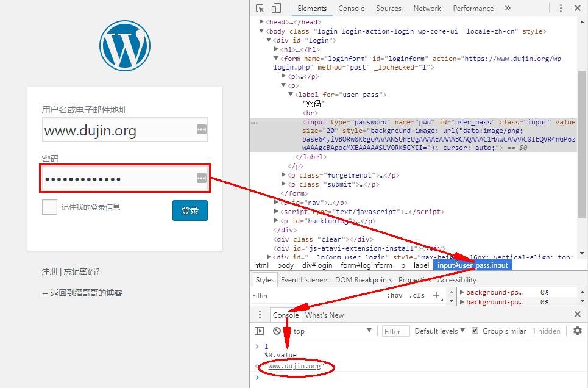Screen dimensions: 588x388
Task: Click the blue login button
Action: [190, 210]
